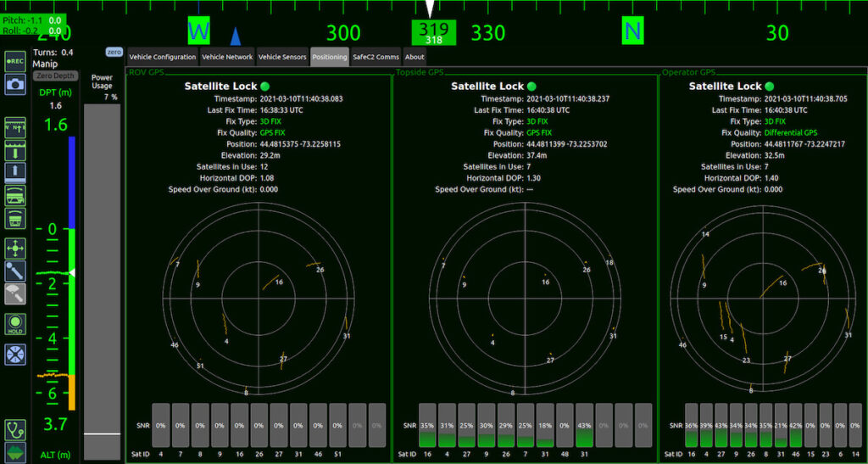Open the Vehicle Sensors tab
The image size is (868, 464).
(282, 57)
